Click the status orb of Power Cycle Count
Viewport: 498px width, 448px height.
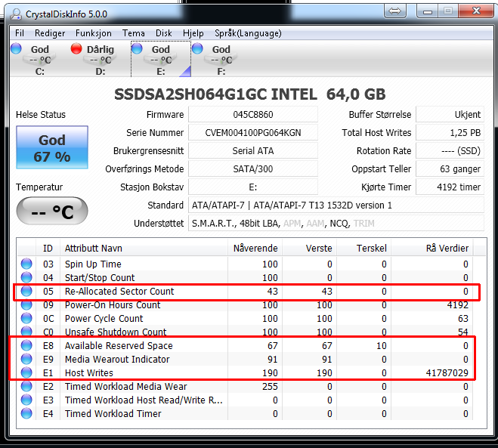click(26, 318)
